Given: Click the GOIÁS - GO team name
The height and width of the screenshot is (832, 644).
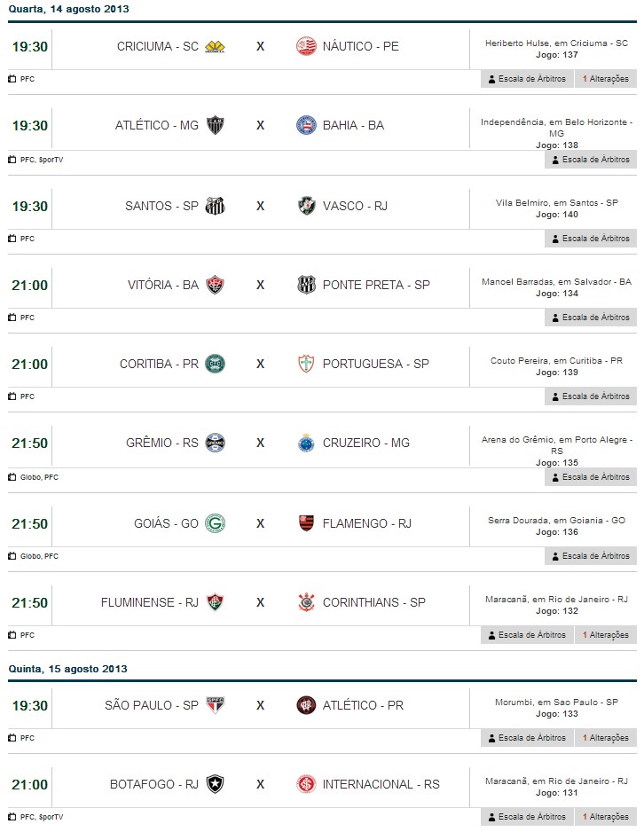Looking at the screenshot, I should coord(166,523).
